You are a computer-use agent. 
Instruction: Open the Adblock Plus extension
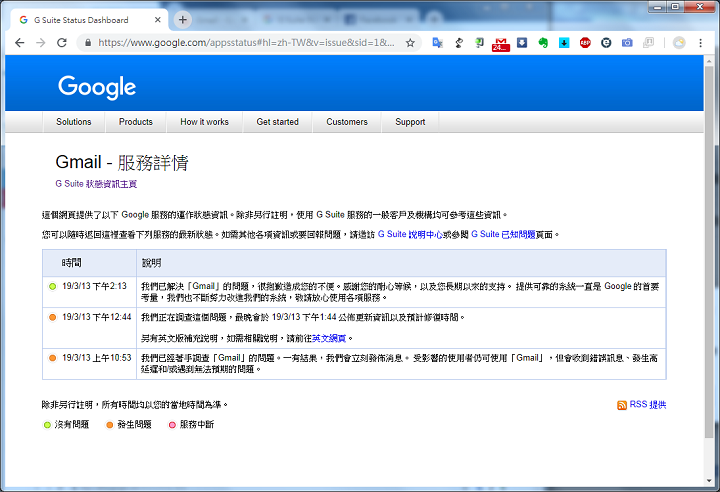click(x=585, y=43)
